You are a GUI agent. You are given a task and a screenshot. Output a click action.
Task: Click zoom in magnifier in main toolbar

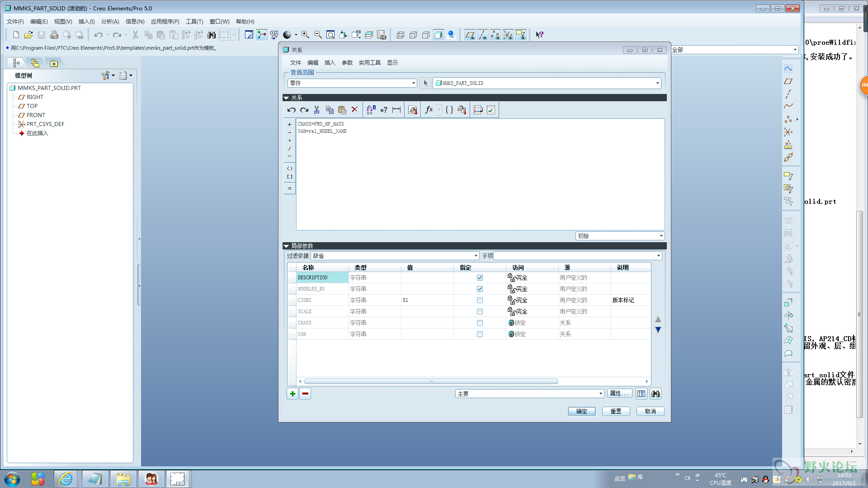coord(306,35)
